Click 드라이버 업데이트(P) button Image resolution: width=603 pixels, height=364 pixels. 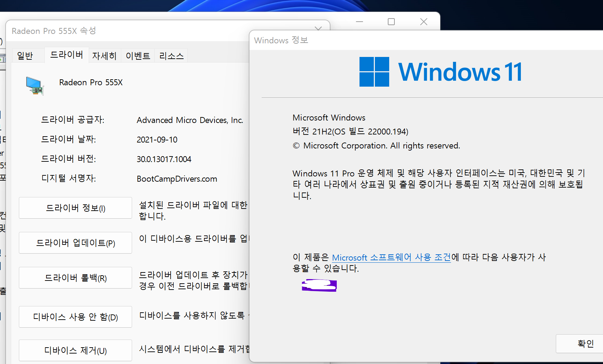coord(75,243)
